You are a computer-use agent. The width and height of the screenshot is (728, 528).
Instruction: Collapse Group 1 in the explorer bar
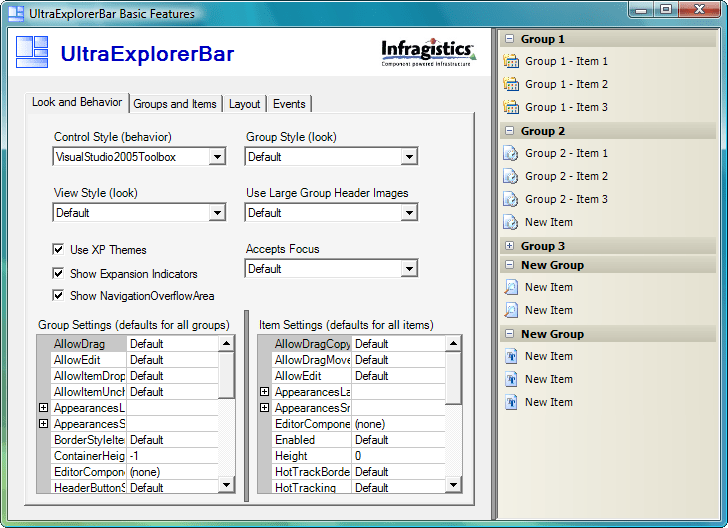point(509,39)
